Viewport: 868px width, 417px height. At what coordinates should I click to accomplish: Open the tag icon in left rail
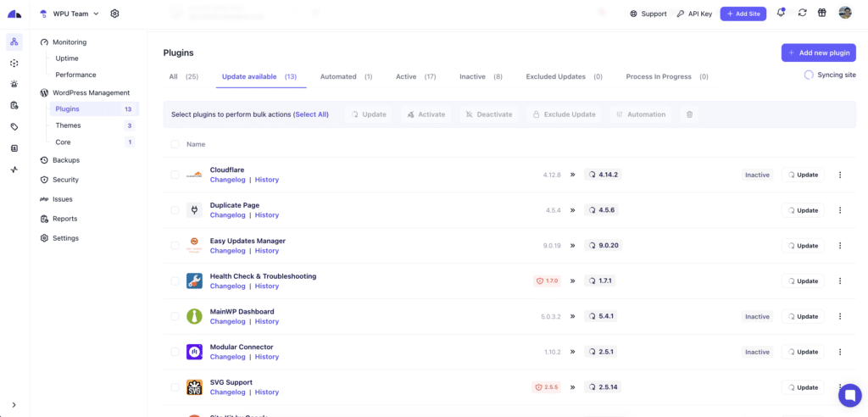point(14,127)
